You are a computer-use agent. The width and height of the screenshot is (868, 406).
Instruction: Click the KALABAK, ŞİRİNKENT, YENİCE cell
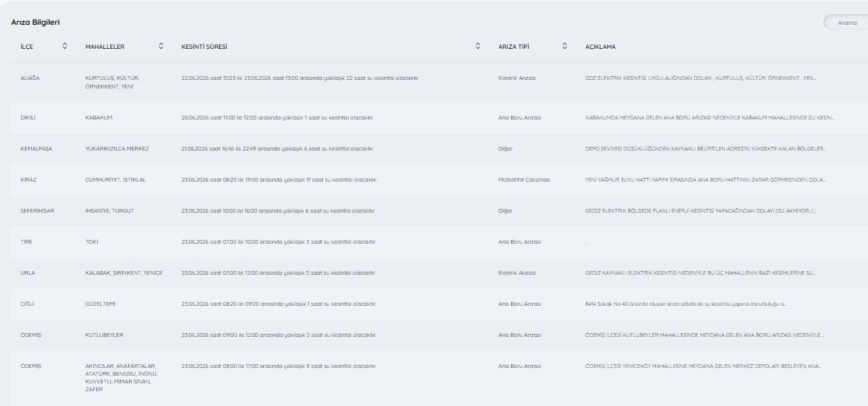124,272
